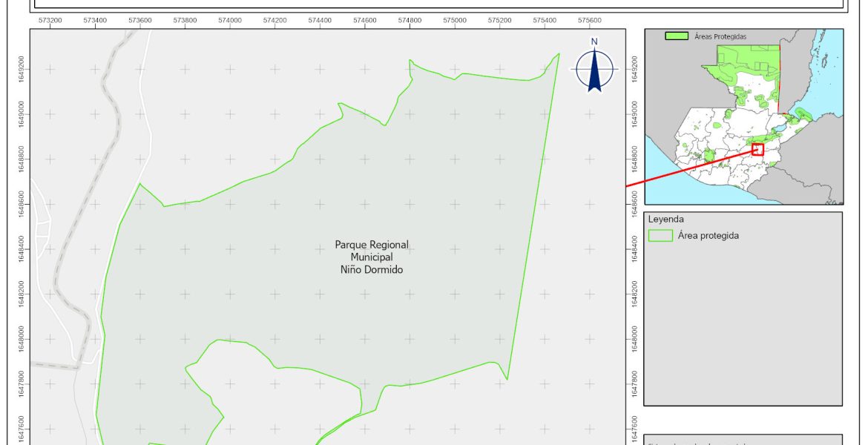Click the 573200 easting label on top axis
The width and height of the screenshot is (868, 445).
[x=50, y=20]
